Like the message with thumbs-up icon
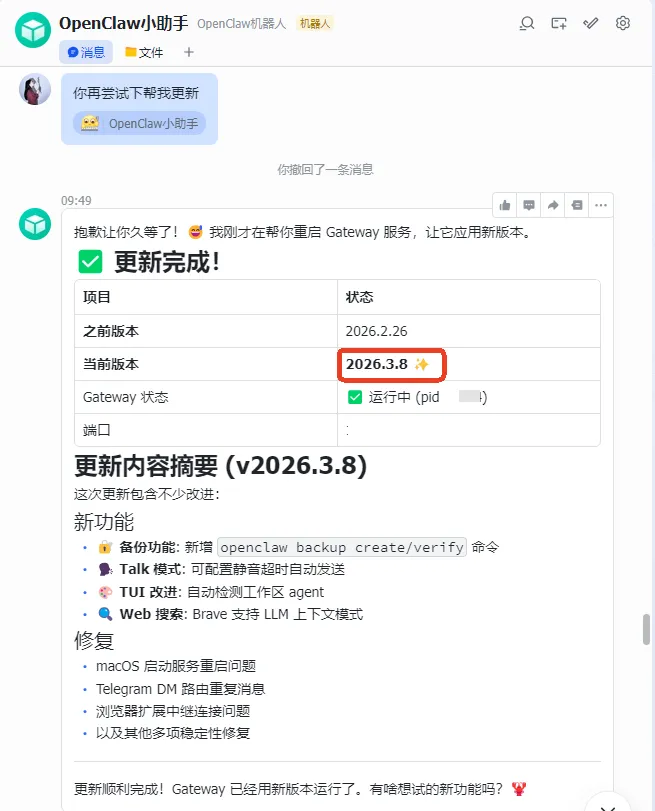The image size is (655, 811). click(505, 205)
